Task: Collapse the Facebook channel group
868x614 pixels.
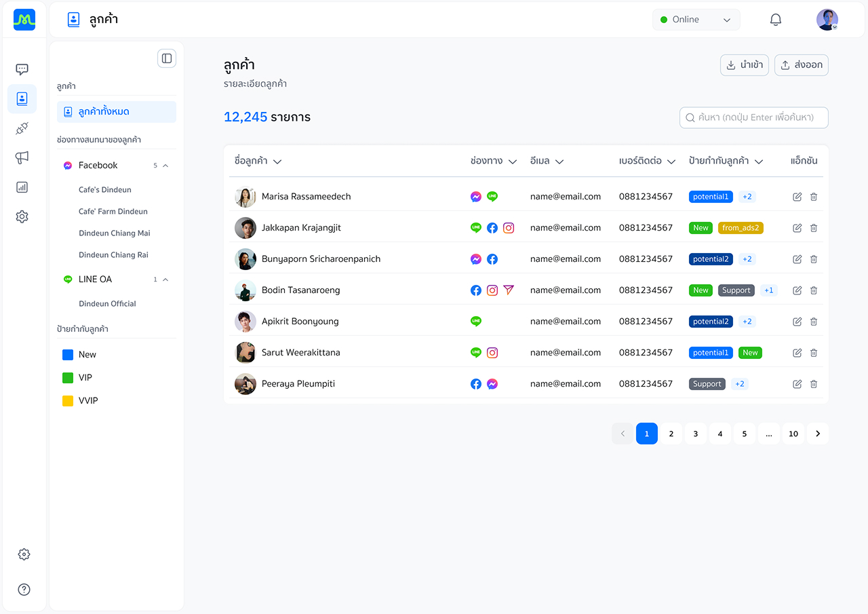Action: click(165, 166)
